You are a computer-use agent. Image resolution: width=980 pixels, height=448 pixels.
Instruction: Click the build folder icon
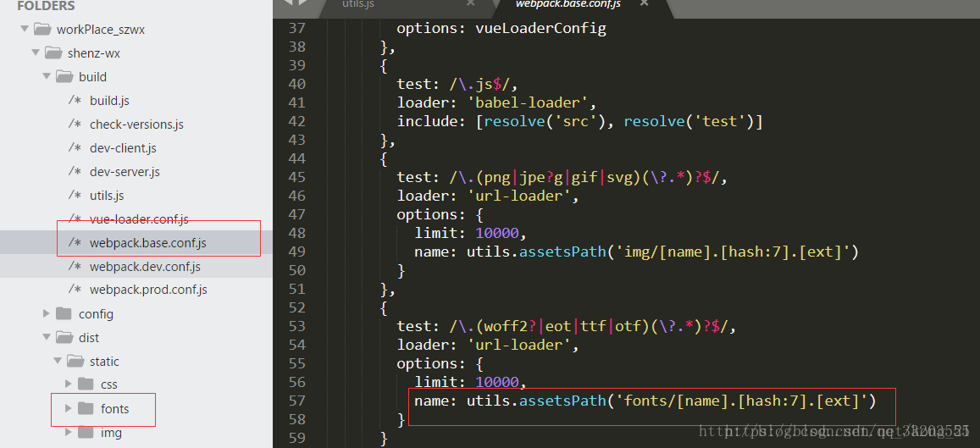point(64,77)
